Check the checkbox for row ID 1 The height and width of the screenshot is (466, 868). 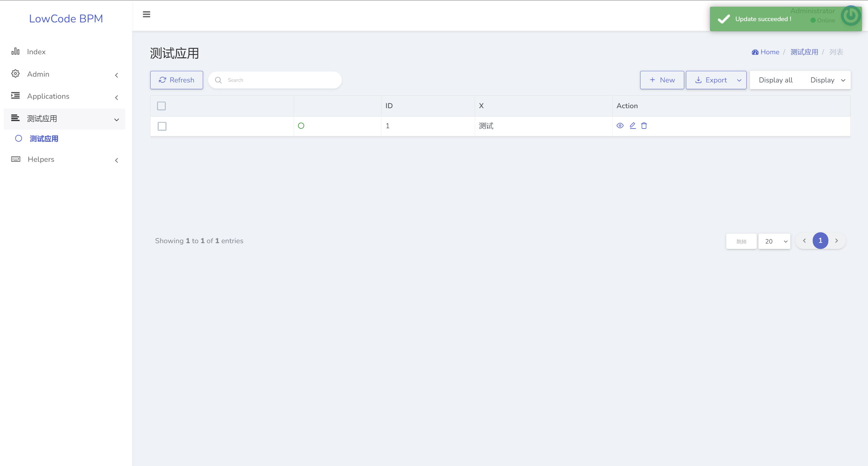[162, 126]
